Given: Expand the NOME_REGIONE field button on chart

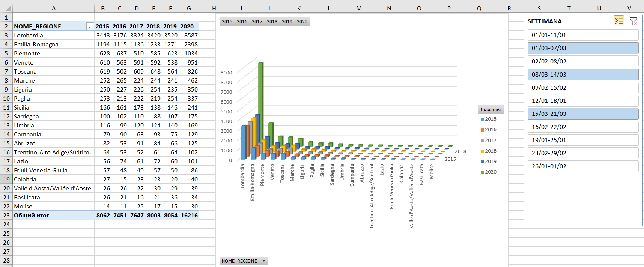Looking at the screenshot, I should coord(264,261).
